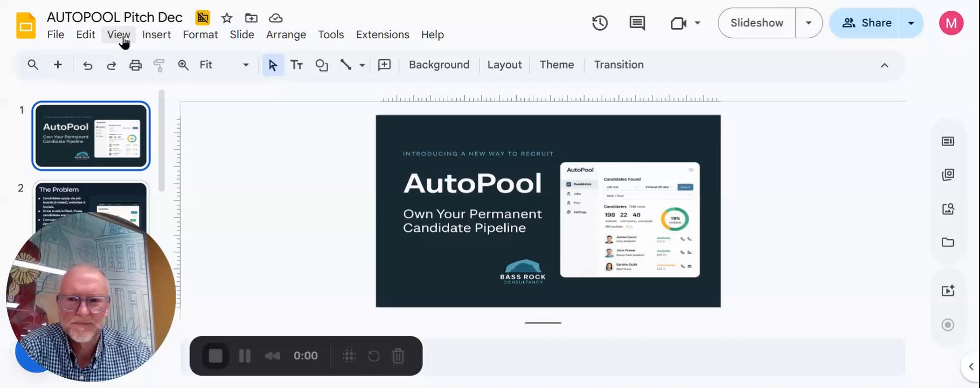Click the AUTOPOOL Pitch Dec title field
This screenshot has width=980, height=388.
click(x=115, y=17)
